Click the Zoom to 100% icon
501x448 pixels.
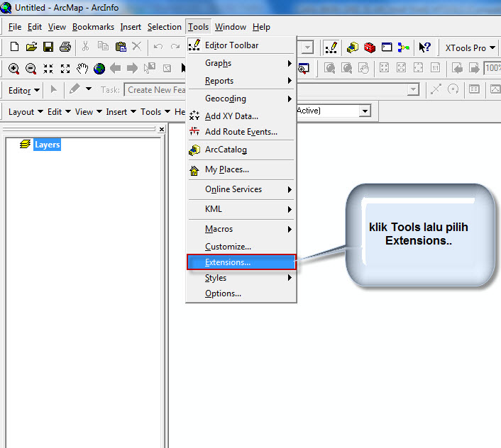tap(435, 67)
